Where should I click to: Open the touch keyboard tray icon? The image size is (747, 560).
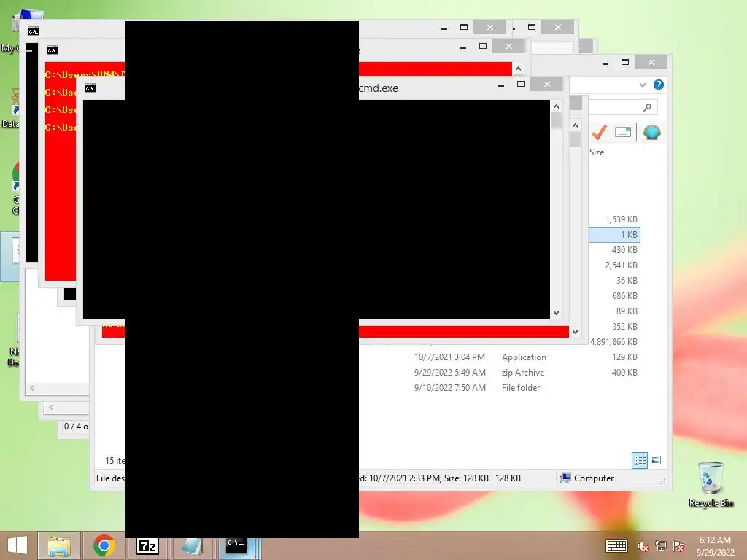[x=616, y=545]
